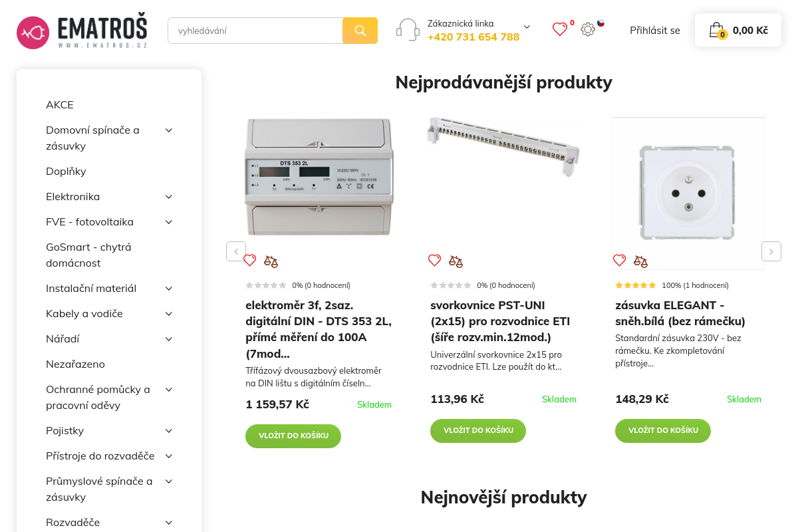Add svorkovnice PST-UNI to comparison via scales icon

[x=456, y=261]
